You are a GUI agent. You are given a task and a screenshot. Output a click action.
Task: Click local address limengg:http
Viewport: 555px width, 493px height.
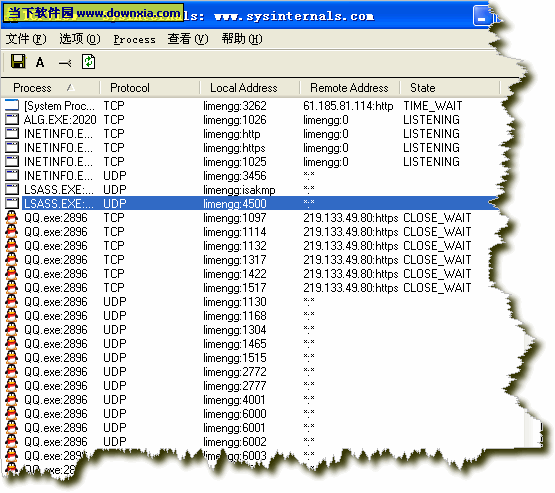pyautogui.click(x=231, y=134)
